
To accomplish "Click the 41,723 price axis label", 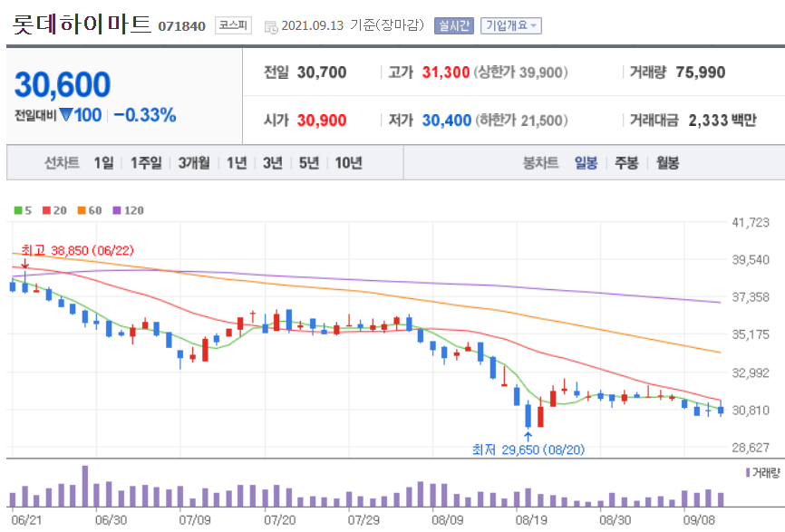I will pos(751,222).
